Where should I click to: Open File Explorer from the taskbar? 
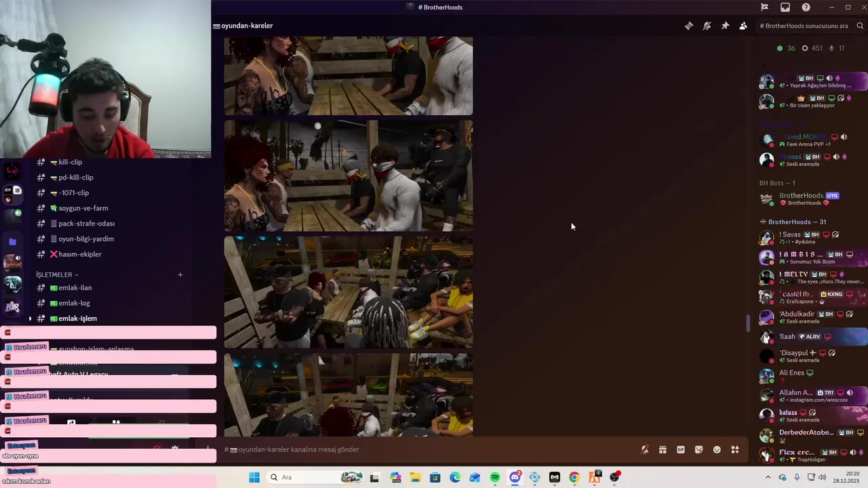pos(415,477)
